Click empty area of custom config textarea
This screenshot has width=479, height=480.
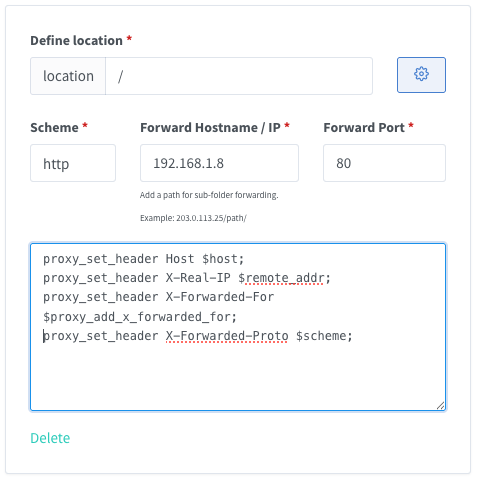click(238, 377)
